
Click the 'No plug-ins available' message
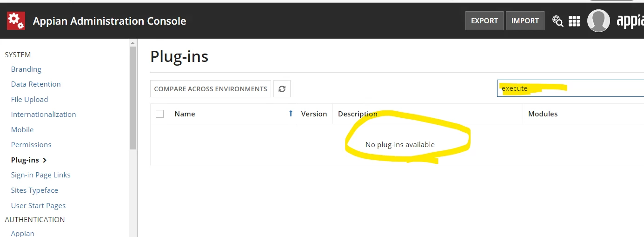point(400,144)
